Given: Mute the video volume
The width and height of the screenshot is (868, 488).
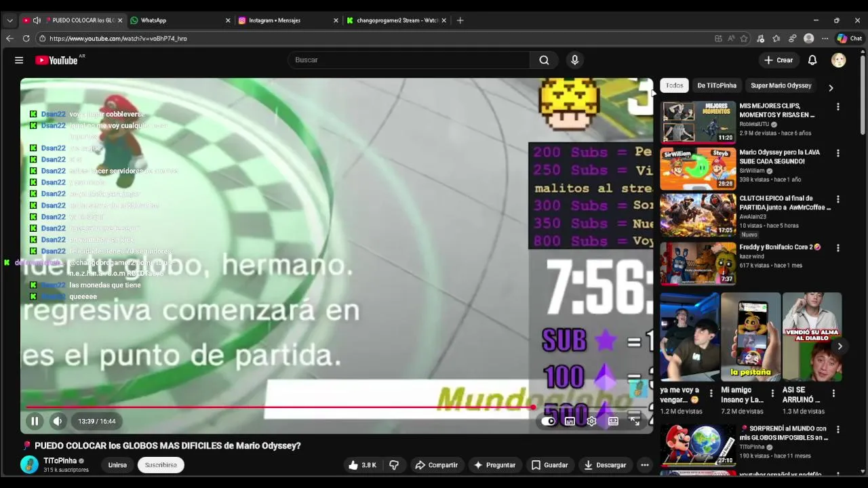Looking at the screenshot, I should 58,421.
